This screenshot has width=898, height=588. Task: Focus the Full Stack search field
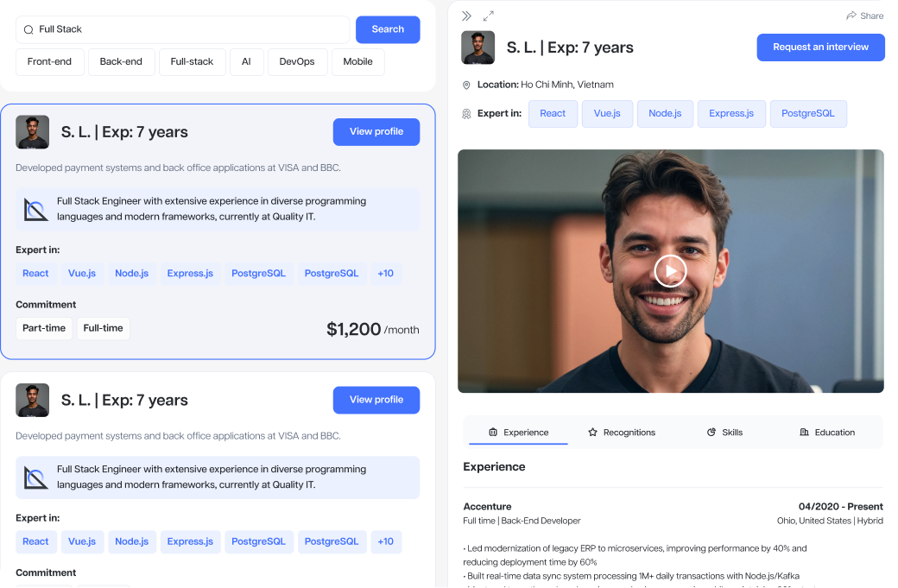coord(183,29)
